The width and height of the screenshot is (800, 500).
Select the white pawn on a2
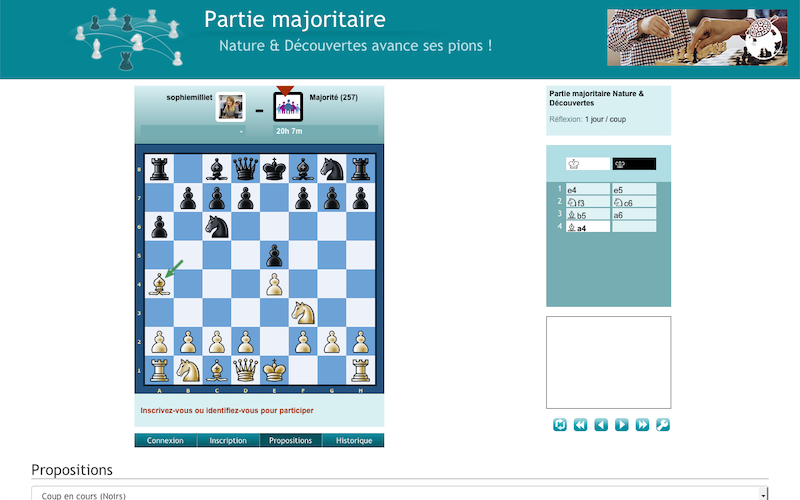click(159, 341)
